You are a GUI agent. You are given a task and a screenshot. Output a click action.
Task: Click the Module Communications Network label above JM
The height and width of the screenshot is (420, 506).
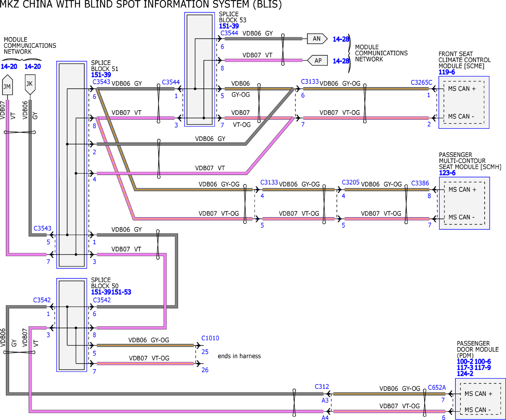(30, 46)
